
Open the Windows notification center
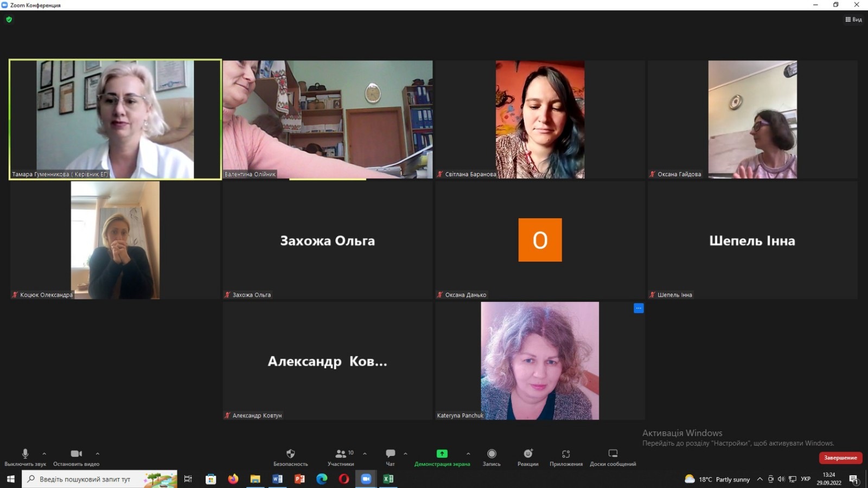point(854,479)
